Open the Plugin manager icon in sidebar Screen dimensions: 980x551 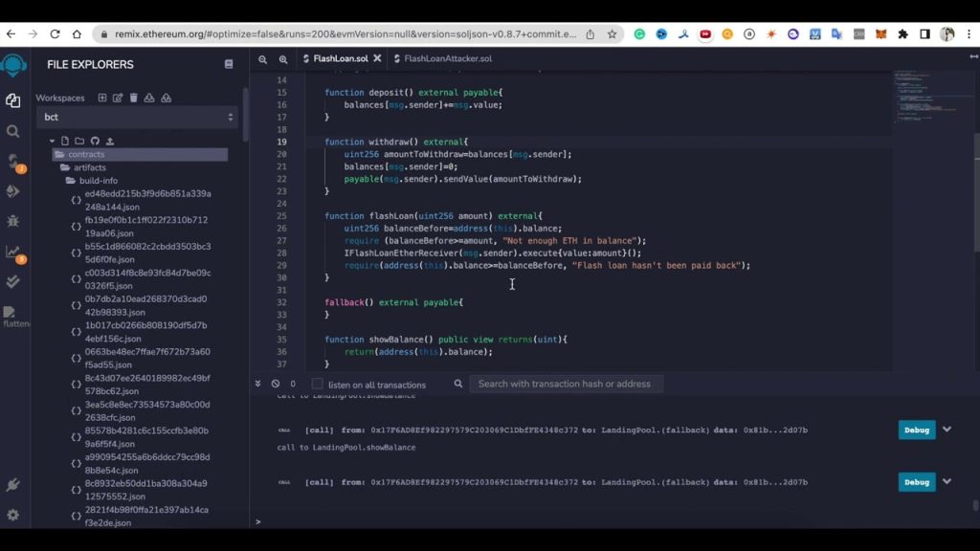13,485
